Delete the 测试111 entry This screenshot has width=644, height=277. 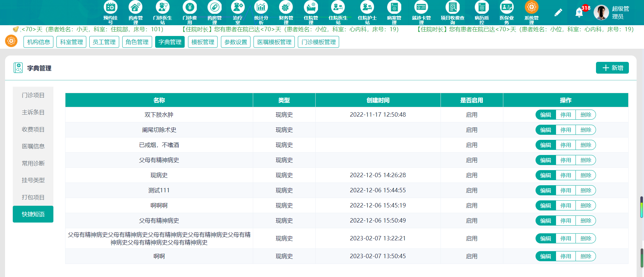tap(586, 190)
